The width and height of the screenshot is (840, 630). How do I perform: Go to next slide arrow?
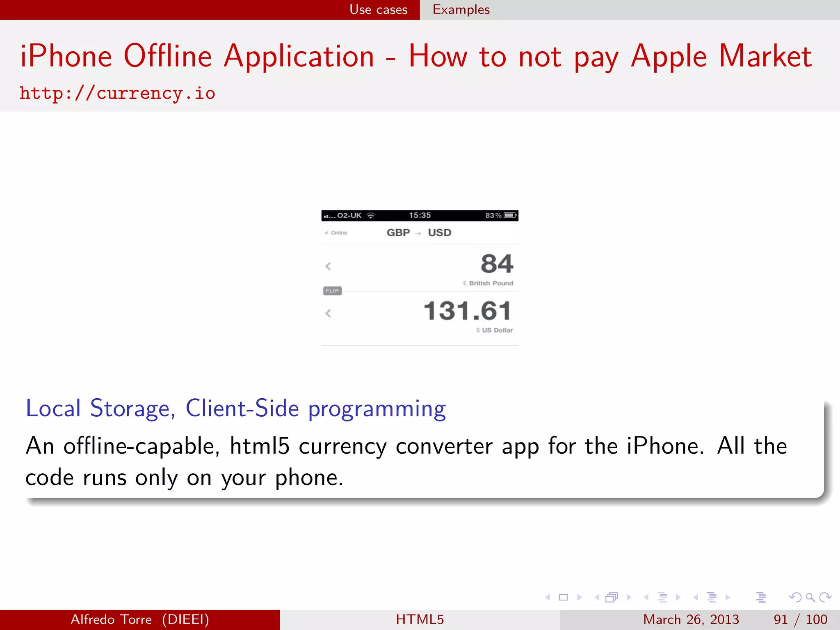(580, 597)
